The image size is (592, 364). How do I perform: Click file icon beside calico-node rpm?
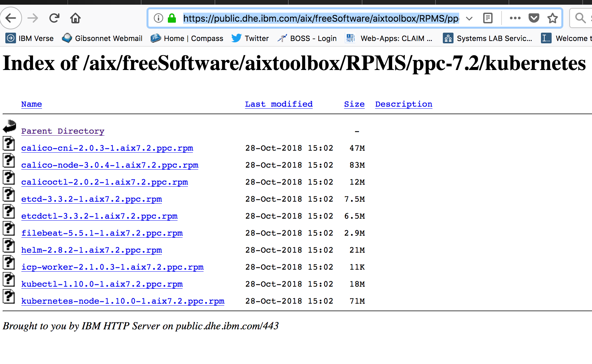coord(9,160)
